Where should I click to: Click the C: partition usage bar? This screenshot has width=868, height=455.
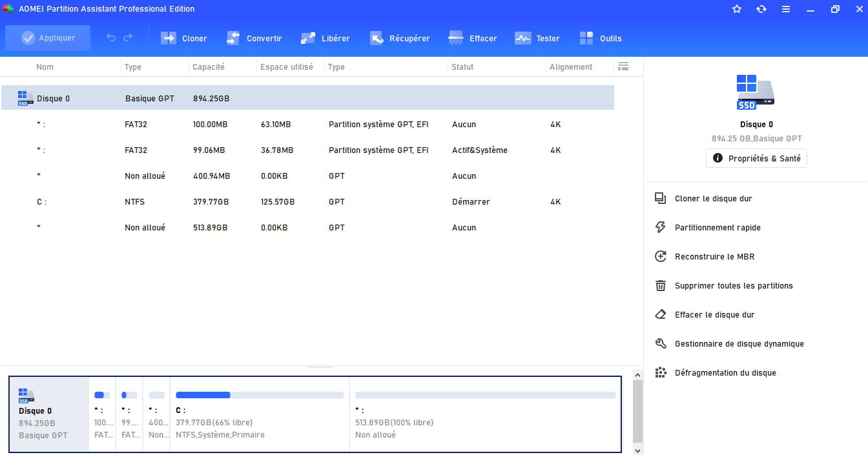pyautogui.click(x=260, y=395)
